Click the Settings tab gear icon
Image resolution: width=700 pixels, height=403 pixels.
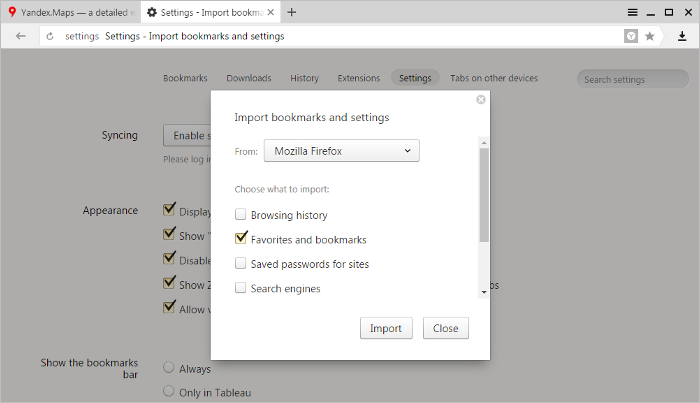pos(152,12)
